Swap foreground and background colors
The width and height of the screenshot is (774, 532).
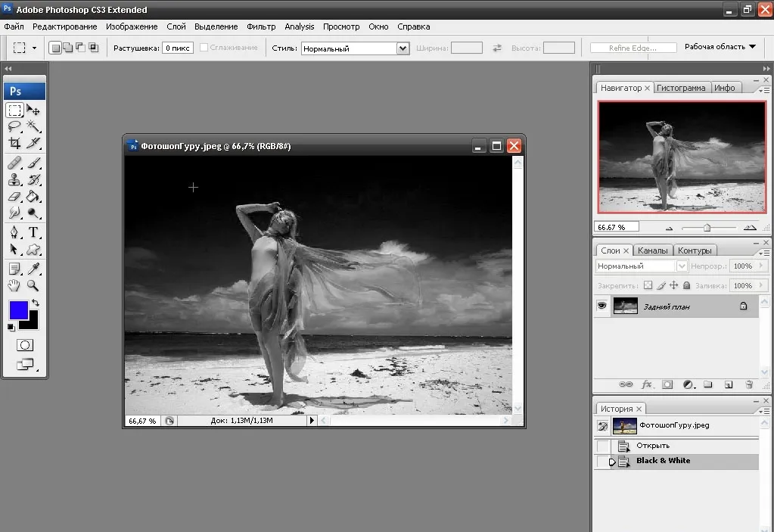[x=36, y=303]
